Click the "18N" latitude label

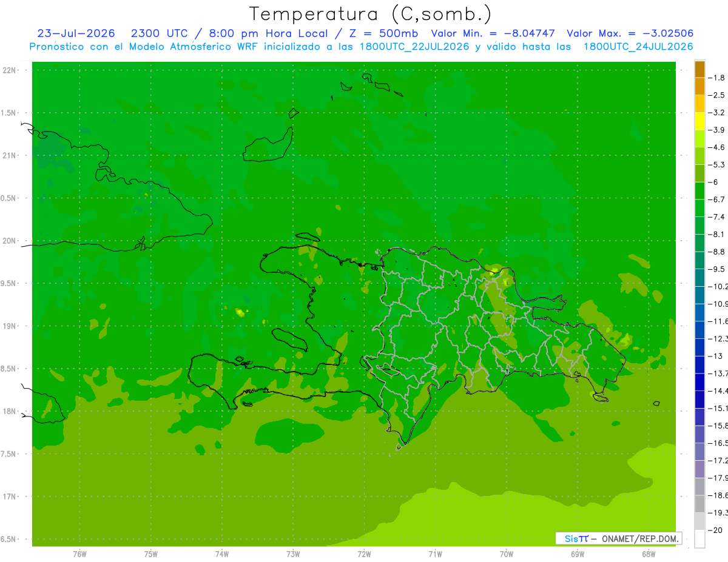[x=10, y=411]
